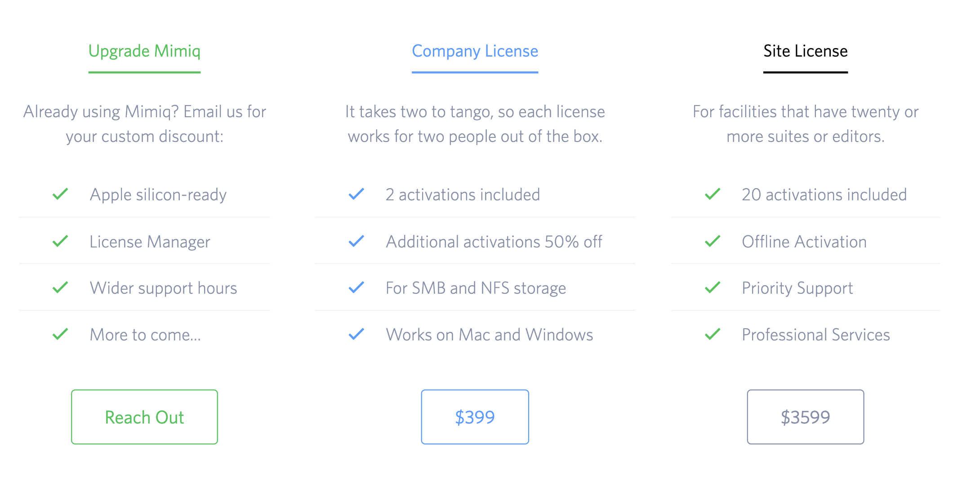Click checkmark next to Wider support hours
Viewport: 980px width, 503px height.
click(x=60, y=287)
